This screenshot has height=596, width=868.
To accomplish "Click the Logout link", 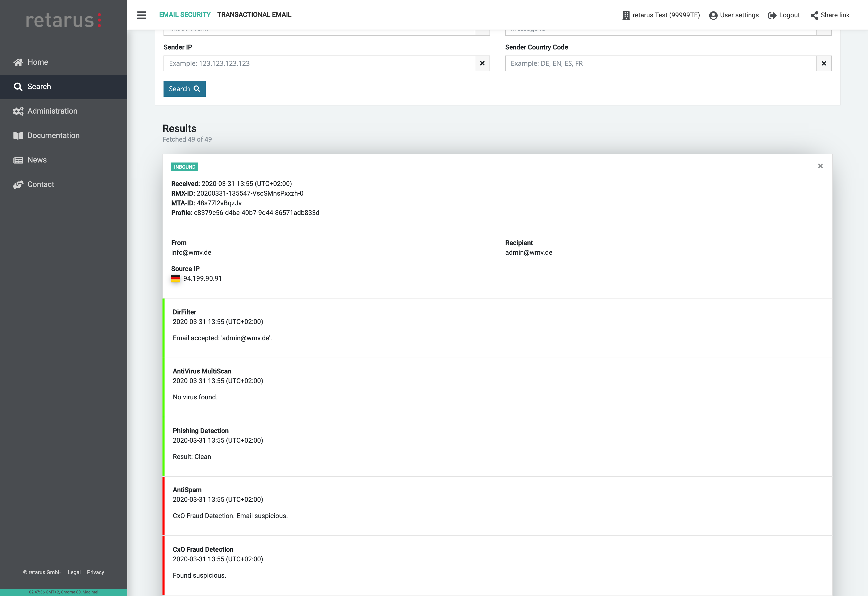I will pos(784,15).
